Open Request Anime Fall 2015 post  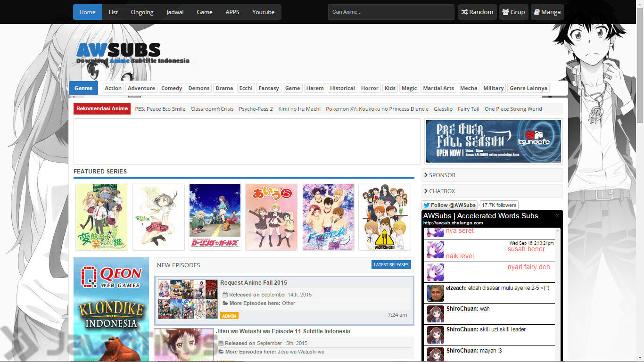(x=254, y=283)
